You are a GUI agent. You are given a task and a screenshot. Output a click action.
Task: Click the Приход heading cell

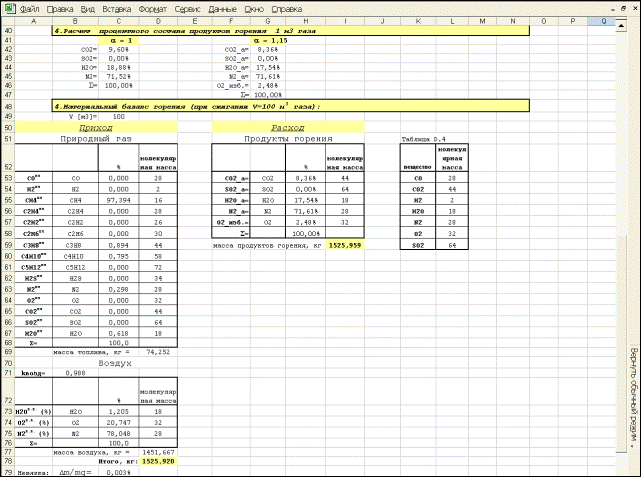point(96,128)
